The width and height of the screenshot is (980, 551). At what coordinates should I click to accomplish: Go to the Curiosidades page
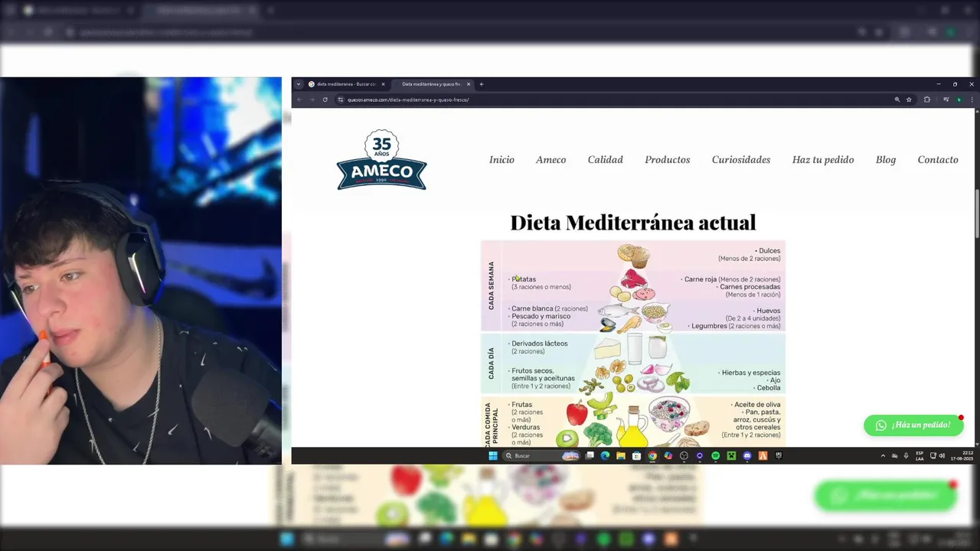pos(741,159)
